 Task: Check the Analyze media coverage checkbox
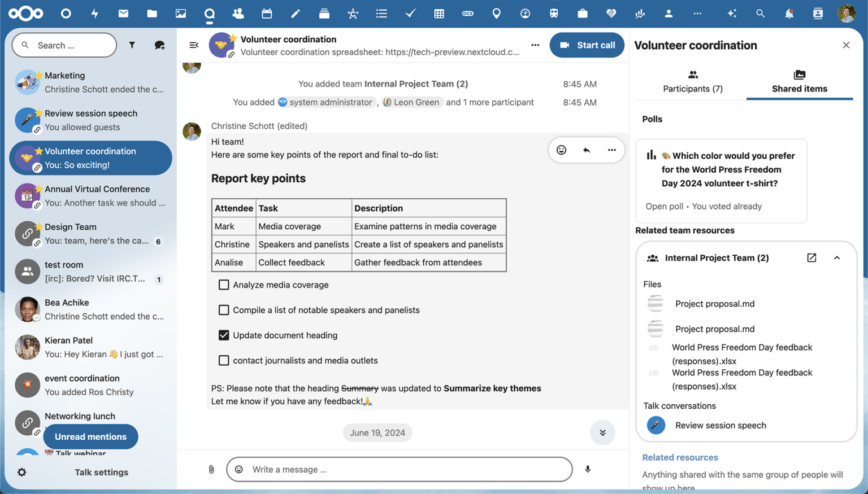click(x=224, y=285)
